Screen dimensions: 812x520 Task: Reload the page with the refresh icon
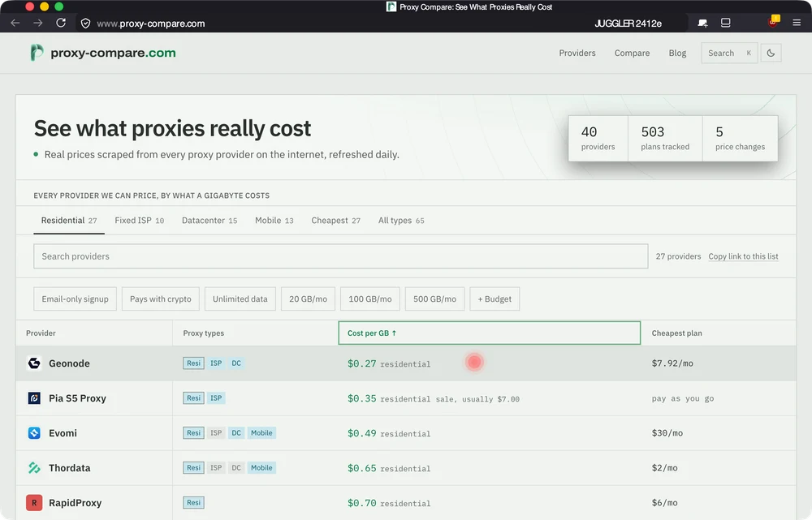(x=61, y=23)
